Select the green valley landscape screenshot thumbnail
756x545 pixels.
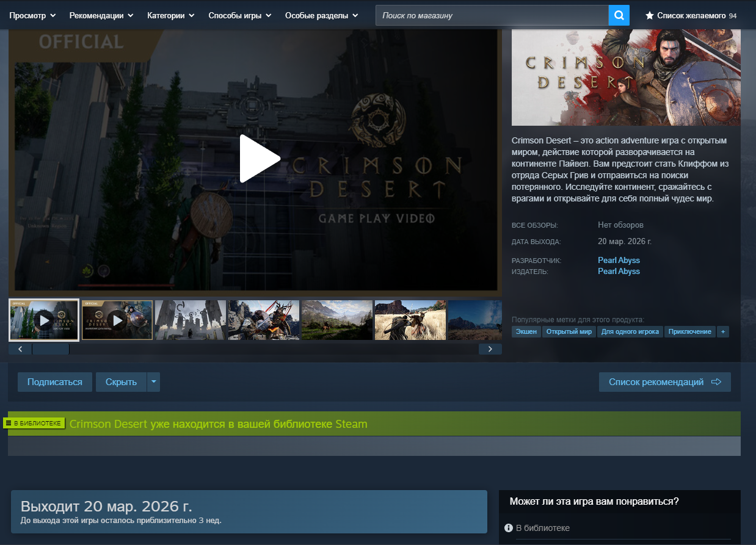pyautogui.click(x=337, y=320)
